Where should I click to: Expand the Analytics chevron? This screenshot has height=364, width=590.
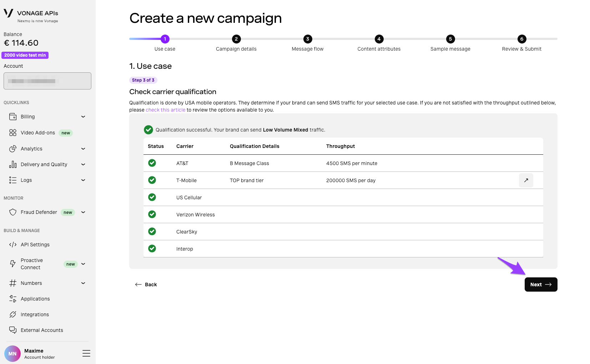(83, 149)
